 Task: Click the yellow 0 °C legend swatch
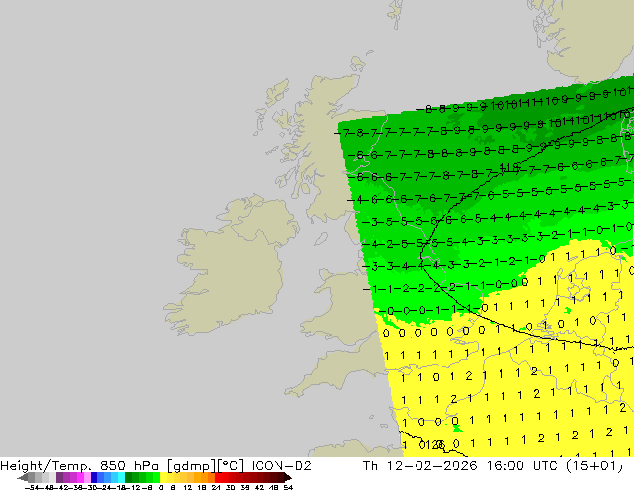(163, 477)
